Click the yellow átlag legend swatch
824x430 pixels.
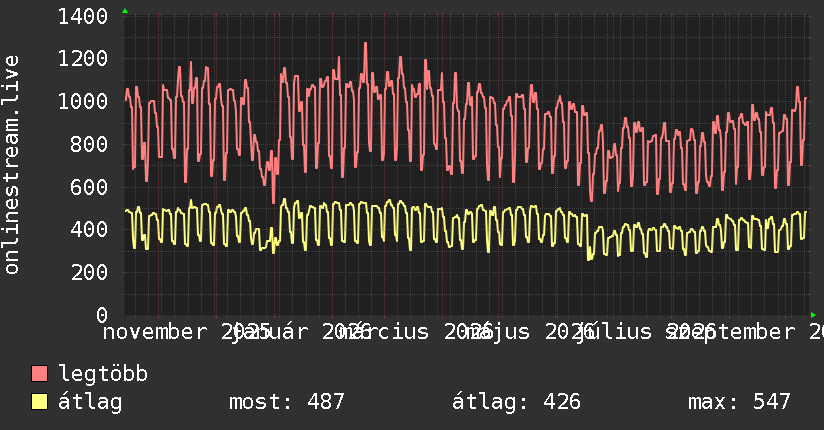(39, 402)
